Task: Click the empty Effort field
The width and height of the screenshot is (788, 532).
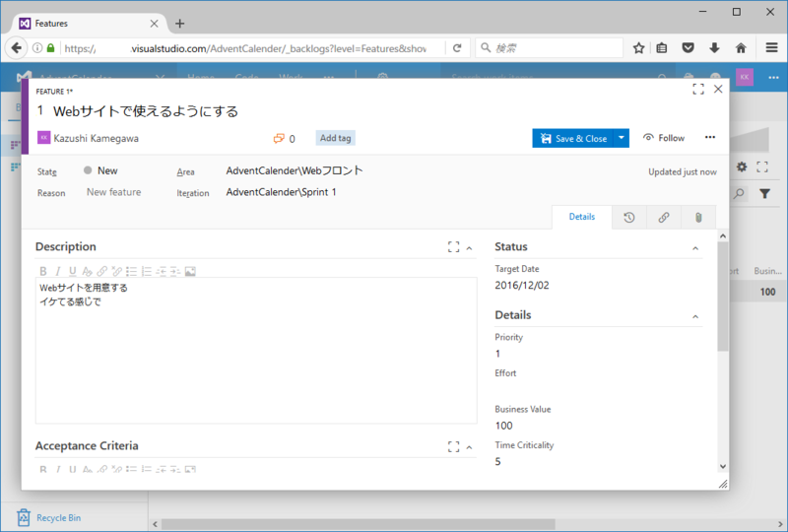Action: coord(598,390)
